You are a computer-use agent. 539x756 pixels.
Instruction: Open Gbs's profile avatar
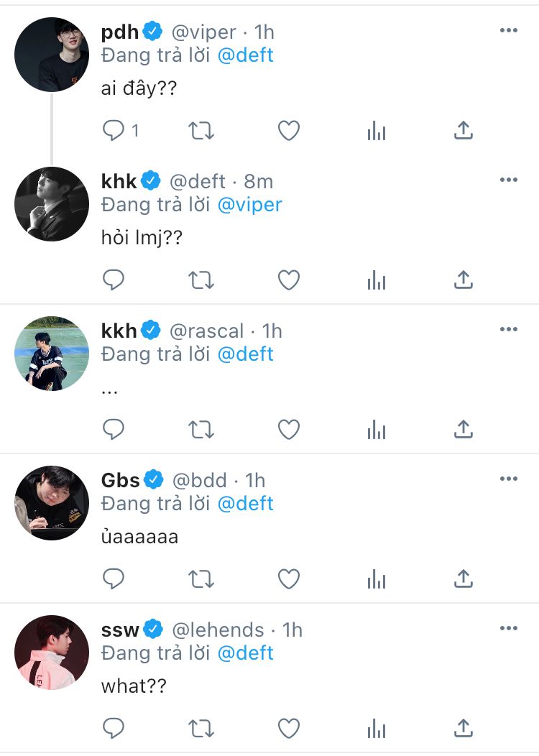click(52, 503)
